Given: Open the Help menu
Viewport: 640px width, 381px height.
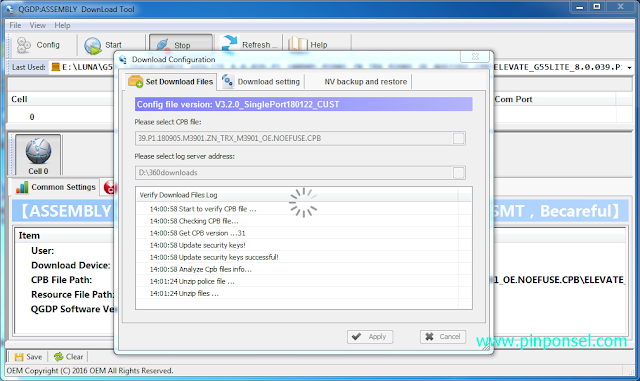Looking at the screenshot, I should click(62, 25).
